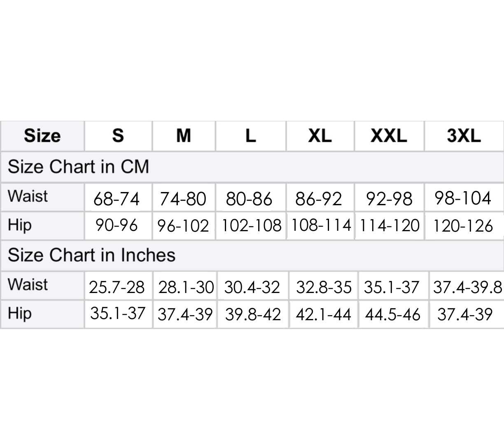Image resolution: width=504 pixels, height=422 pixels.
Task: Select the 37.4-39.8 waist inches cell
Action: pyautogui.click(x=467, y=287)
